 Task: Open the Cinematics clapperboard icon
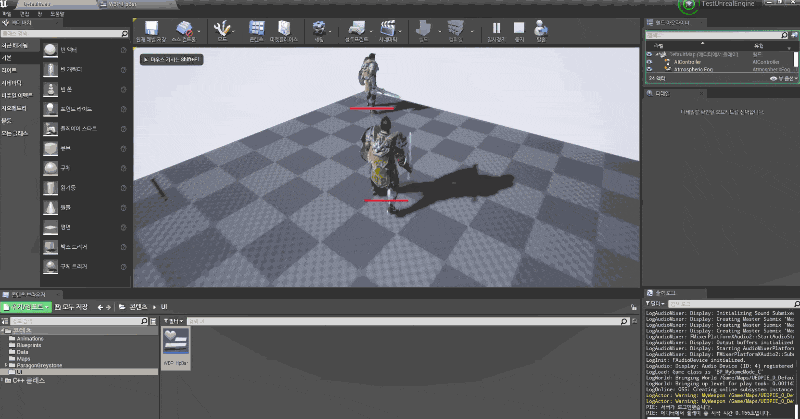click(x=388, y=28)
